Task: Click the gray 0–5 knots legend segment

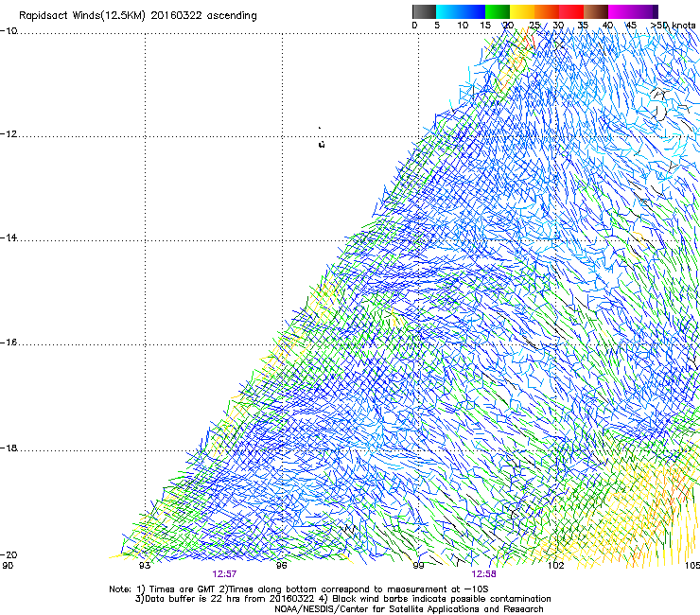Action: 424,11
